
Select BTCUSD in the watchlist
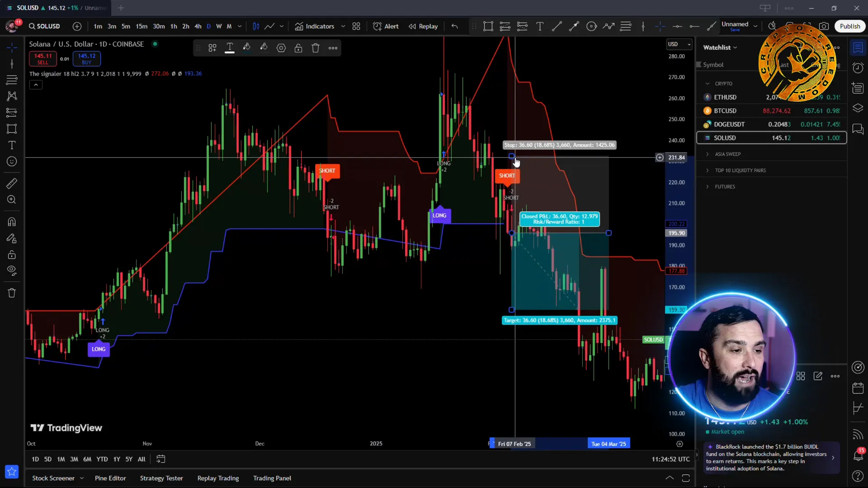click(772, 111)
